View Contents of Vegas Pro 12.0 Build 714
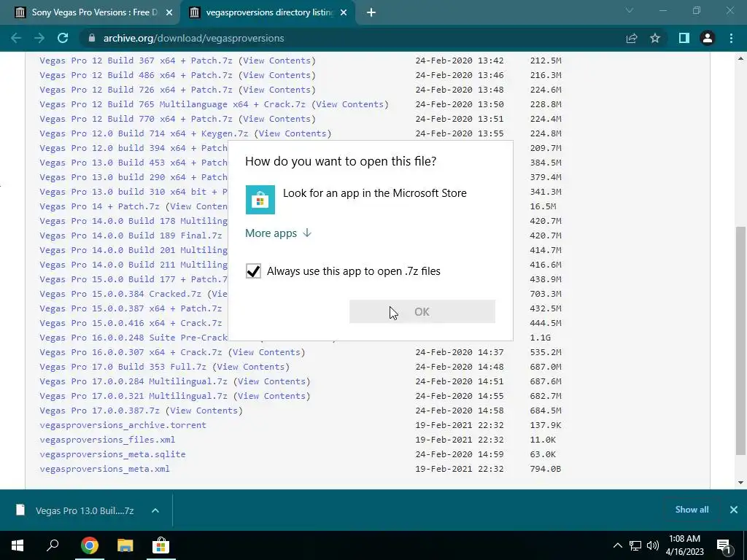This screenshot has height=560, width=747. pos(293,133)
